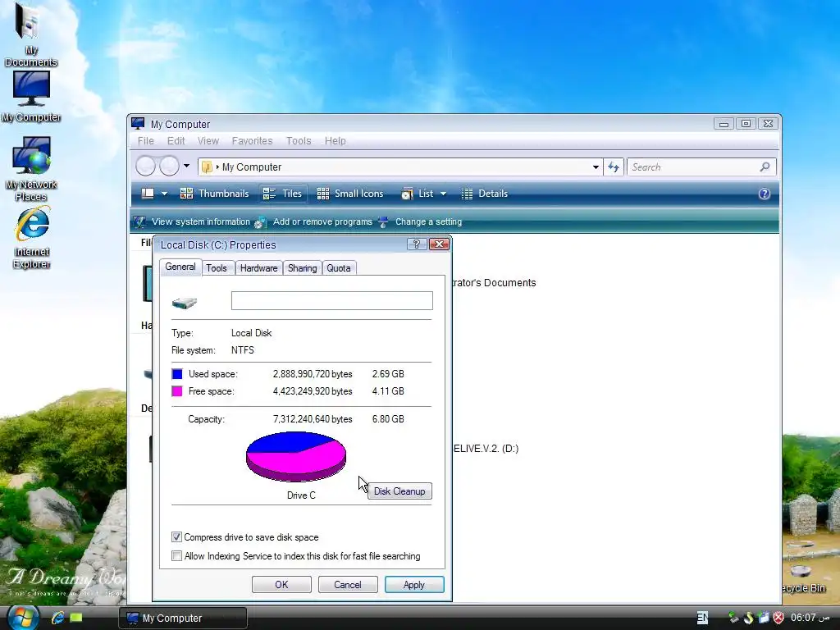Screen dimensions: 840x630
Task: Click the refresh arrows beside the address bar
Action: [614, 167]
